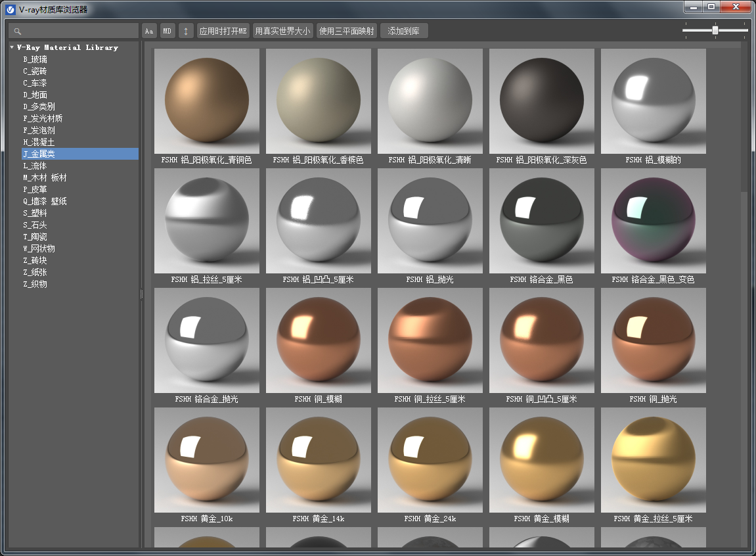The height and width of the screenshot is (556, 756).
Task: Select the 铝_抛光 material thumbnail
Action: 430,221
